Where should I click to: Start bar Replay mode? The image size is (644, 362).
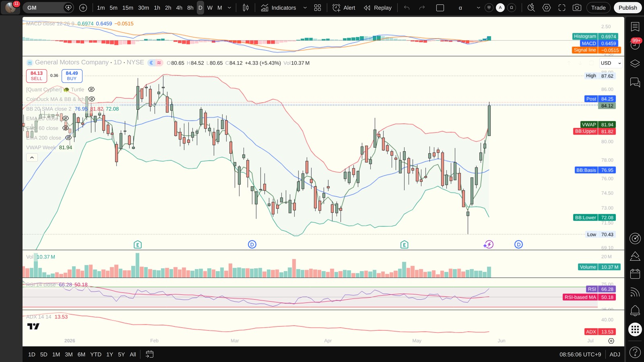click(x=378, y=8)
